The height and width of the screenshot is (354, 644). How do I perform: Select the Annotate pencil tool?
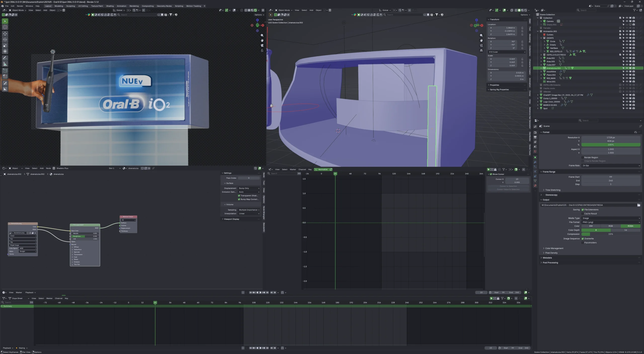tap(5, 58)
